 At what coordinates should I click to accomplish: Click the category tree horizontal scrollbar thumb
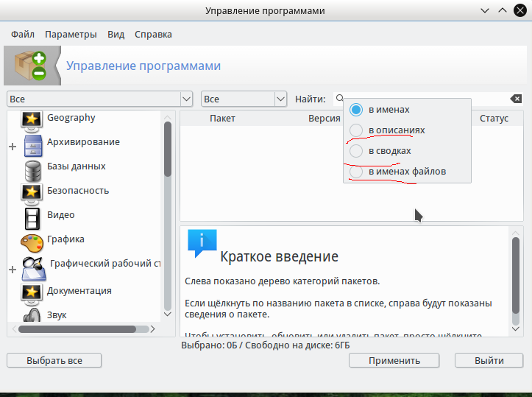click(77, 329)
